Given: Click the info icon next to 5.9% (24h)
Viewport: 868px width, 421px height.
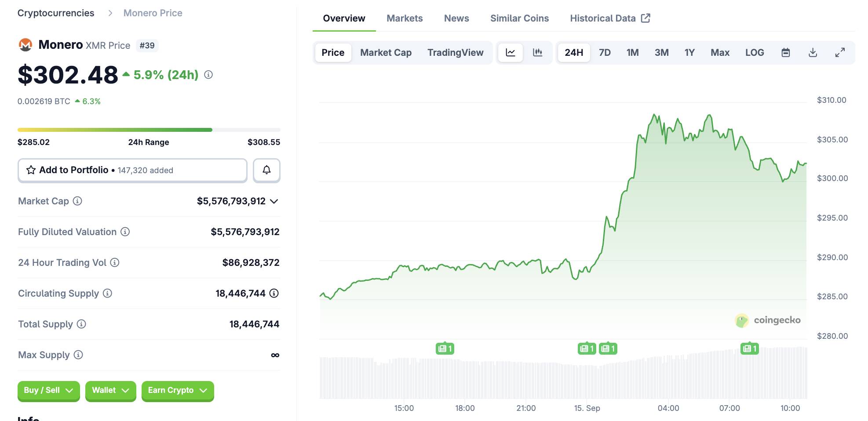Looking at the screenshot, I should (x=209, y=75).
